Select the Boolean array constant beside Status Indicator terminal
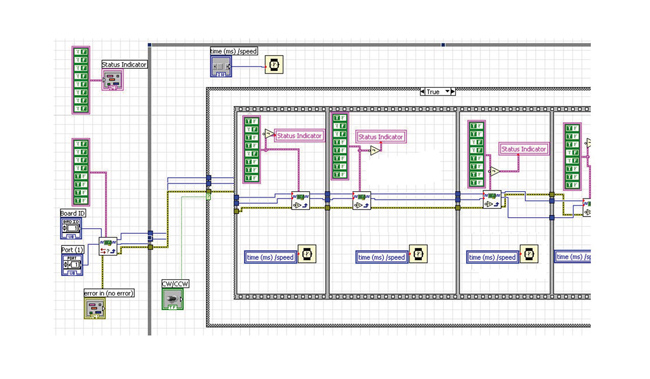Screen dimensions: 650x379 (x=81, y=80)
